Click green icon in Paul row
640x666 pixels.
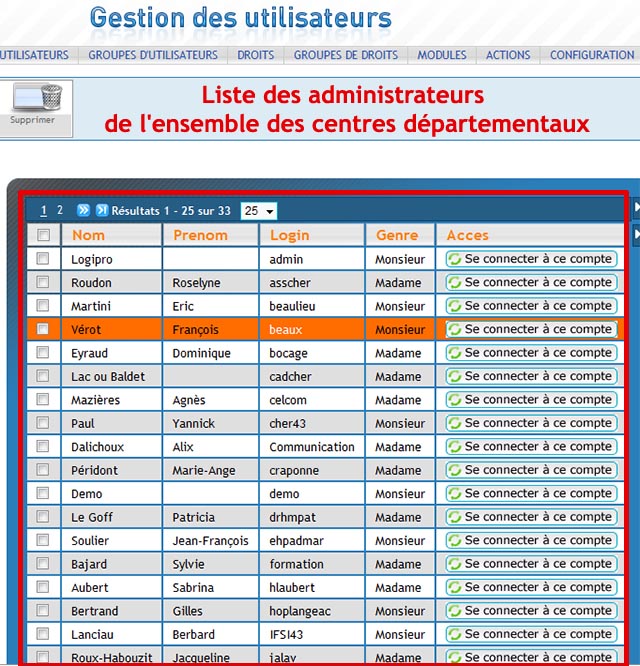[x=455, y=423]
